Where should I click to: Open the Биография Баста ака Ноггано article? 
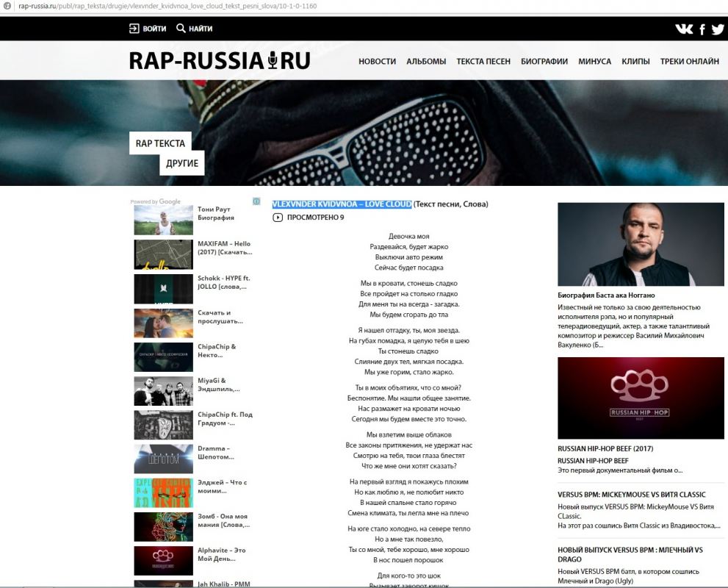pos(605,295)
